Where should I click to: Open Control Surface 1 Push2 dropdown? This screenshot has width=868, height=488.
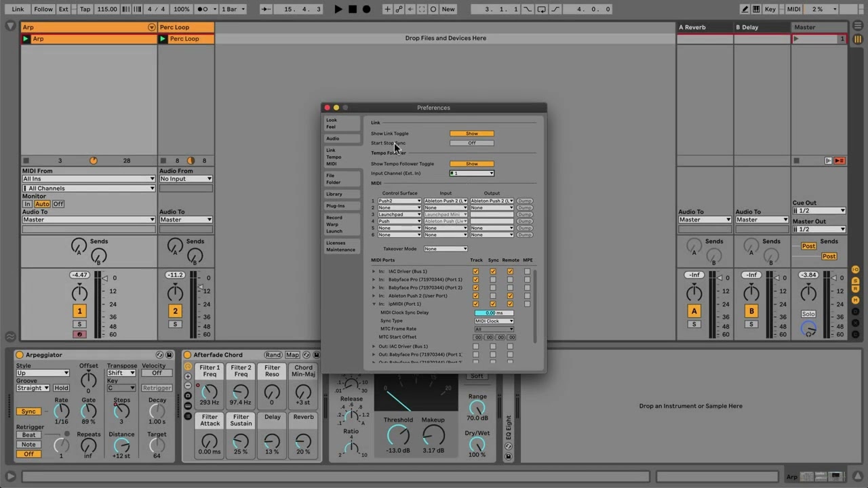tap(399, 201)
